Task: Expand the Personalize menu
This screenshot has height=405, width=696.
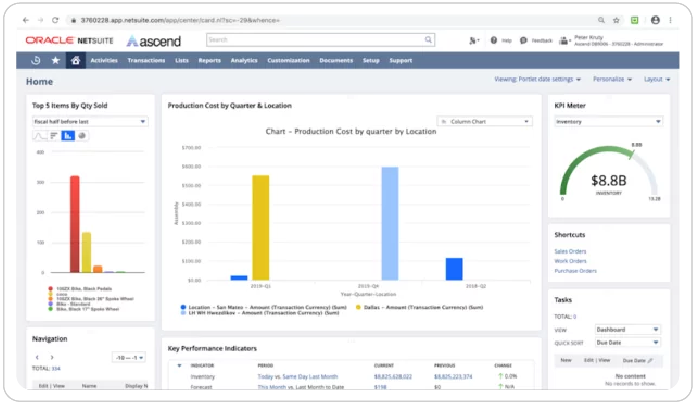Action: pyautogui.click(x=612, y=79)
